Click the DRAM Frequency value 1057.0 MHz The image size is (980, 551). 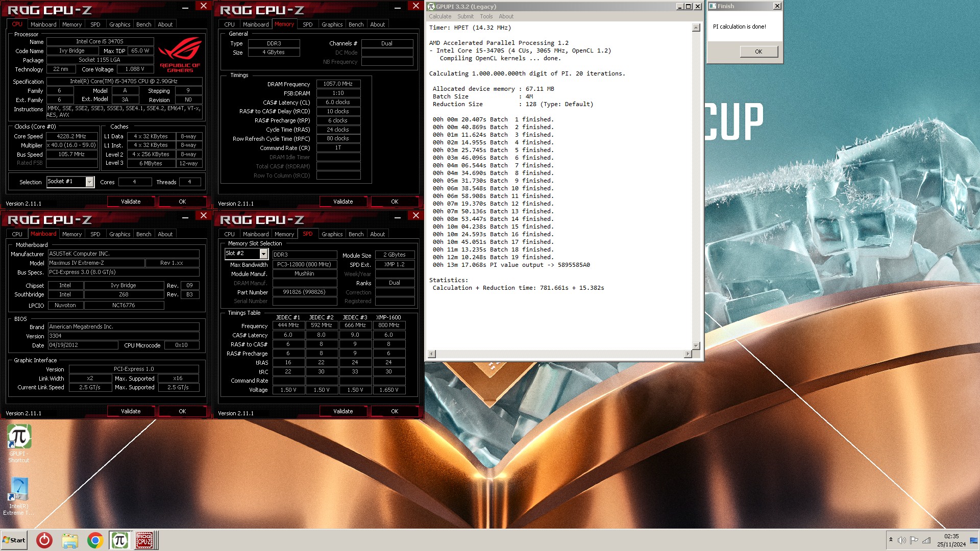(338, 84)
